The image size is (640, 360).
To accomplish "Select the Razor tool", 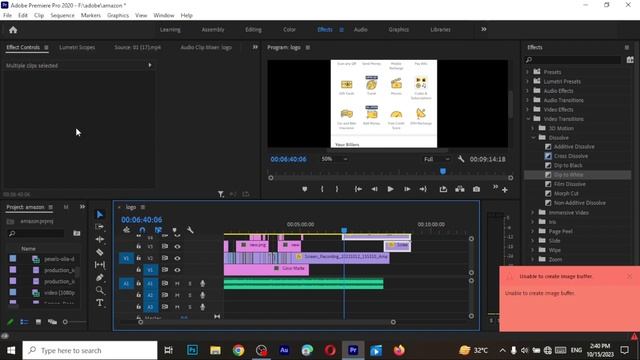I will [100, 252].
